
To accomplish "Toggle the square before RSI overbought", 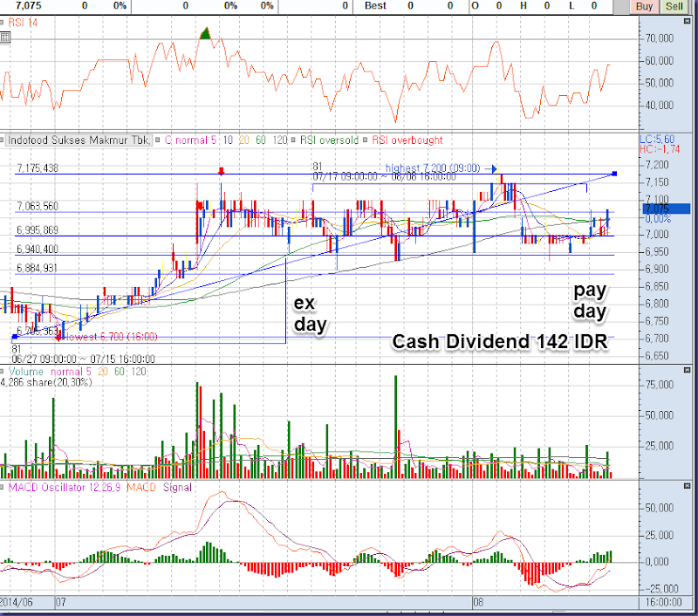I will click(365, 140).
